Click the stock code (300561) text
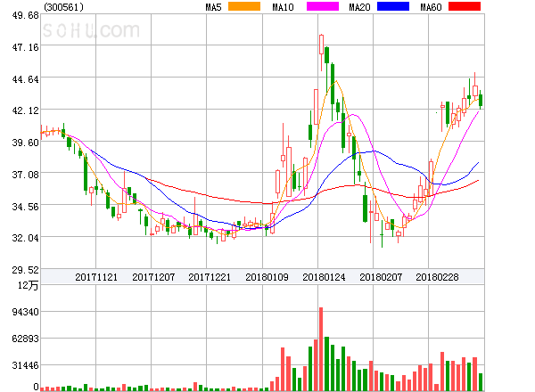This screenshot has height=392, width=535. (x=63, y=7)
